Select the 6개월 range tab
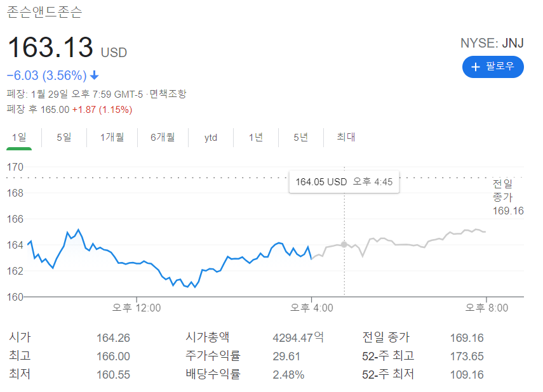 [163, 138]
